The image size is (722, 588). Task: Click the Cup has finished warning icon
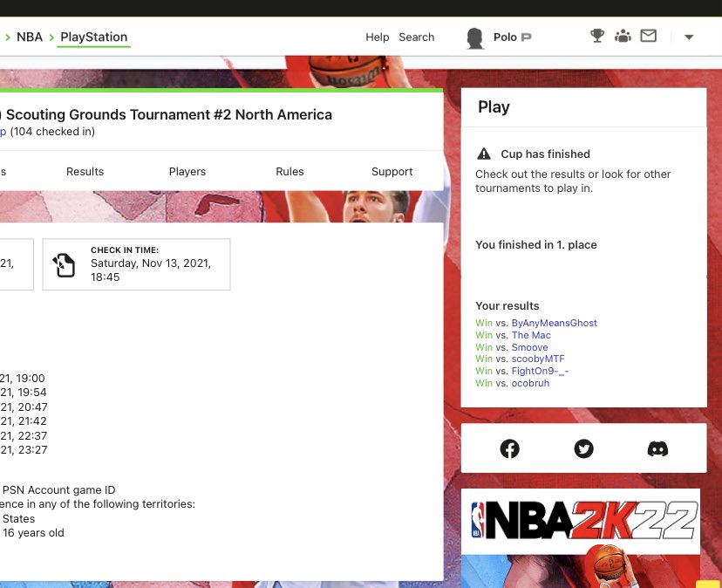[484, 154]
